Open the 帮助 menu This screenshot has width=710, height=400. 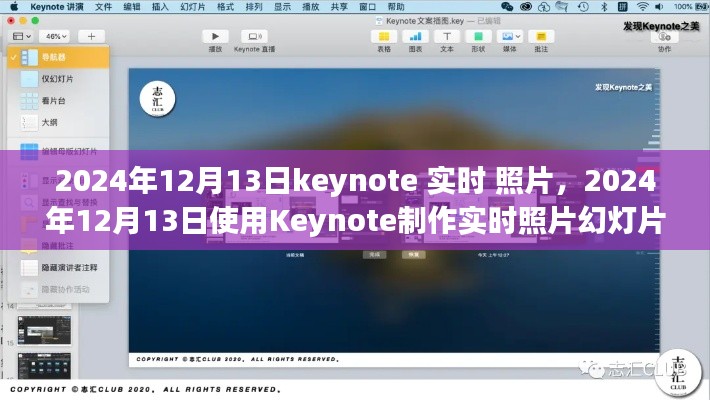[396, 7]
